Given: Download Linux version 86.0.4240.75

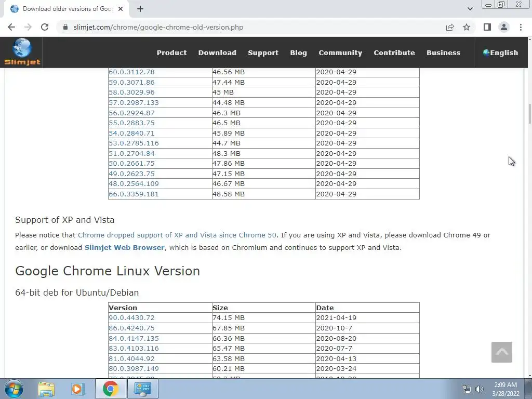Looking at the screenshot, I should tap(131, 328).
